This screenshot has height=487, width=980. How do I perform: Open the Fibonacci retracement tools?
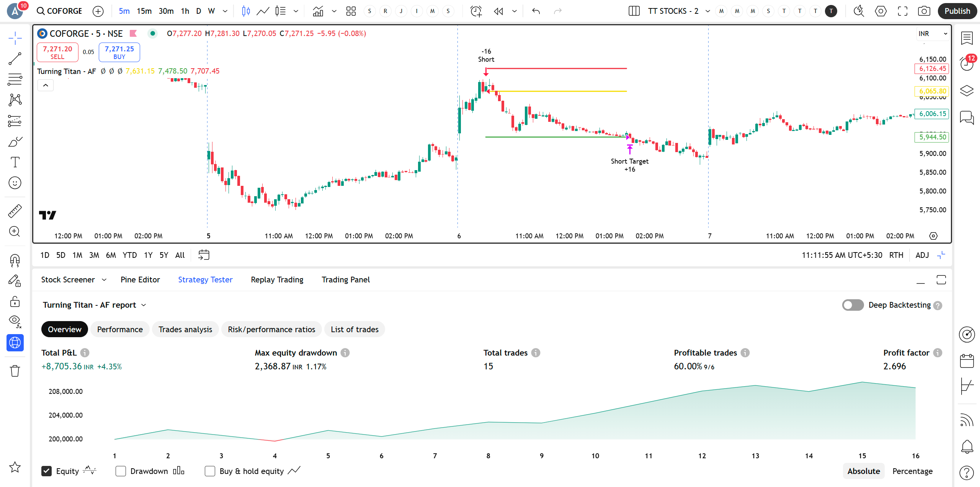15,79
